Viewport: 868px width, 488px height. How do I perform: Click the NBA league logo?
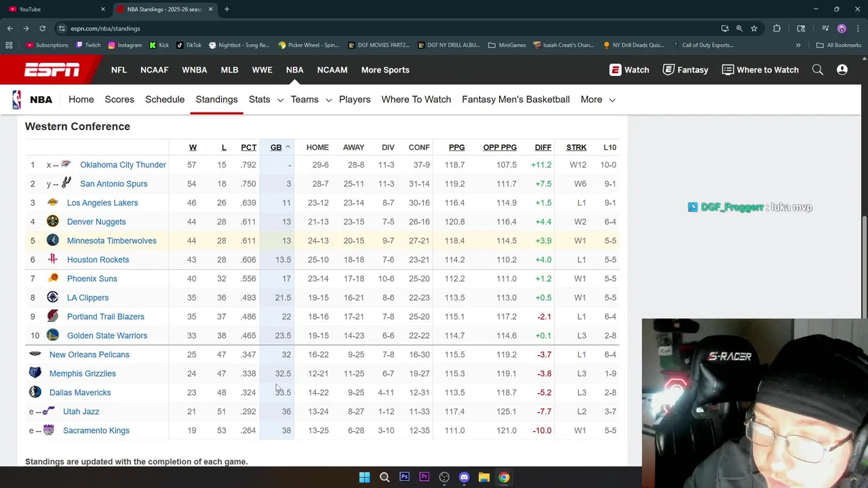tap(16, 100)
